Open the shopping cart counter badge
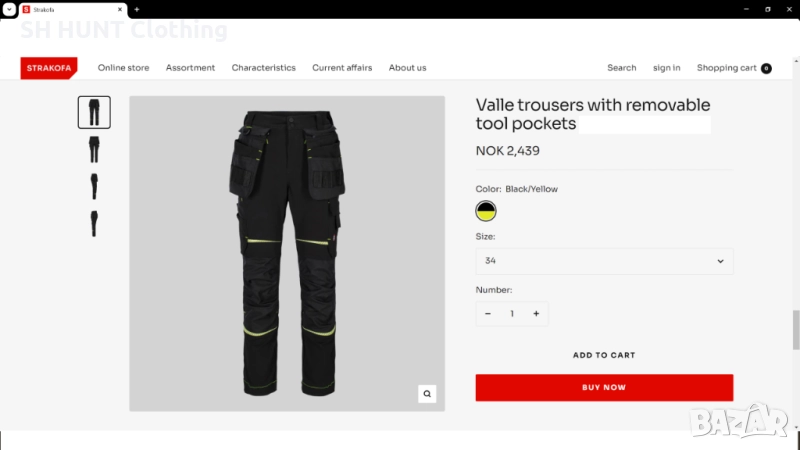 click(766, 68)
